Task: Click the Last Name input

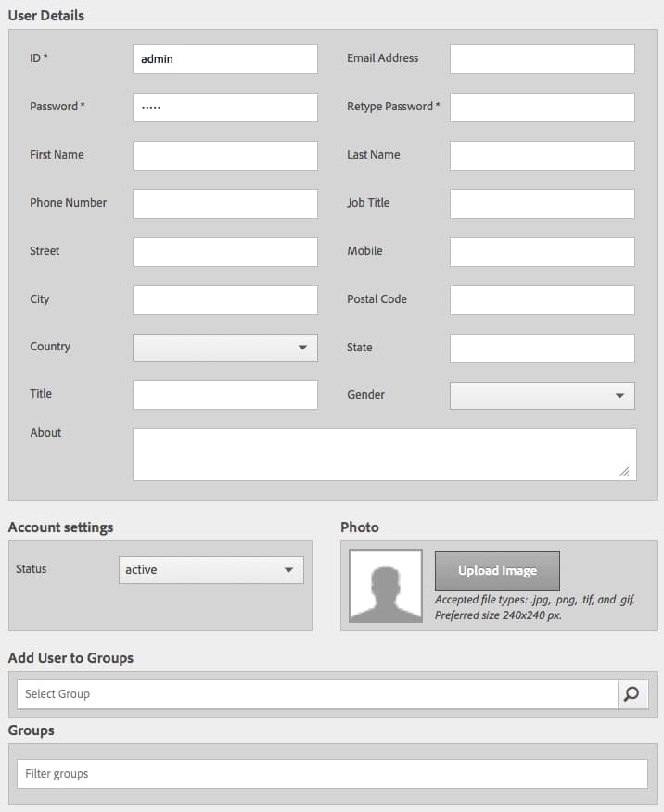Action: (542, 156)
